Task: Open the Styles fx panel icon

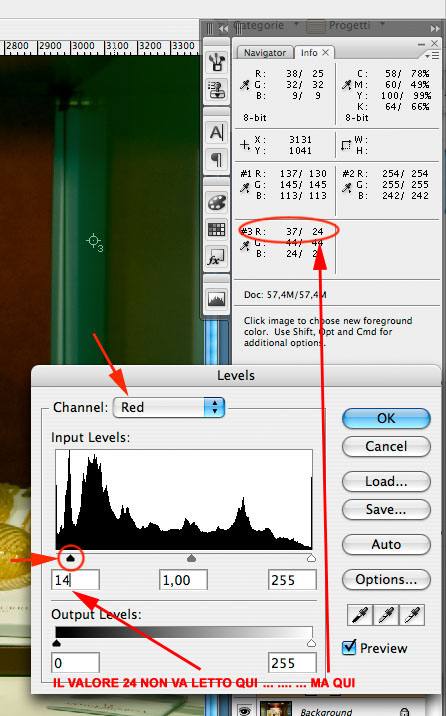Action: (216, 257)
